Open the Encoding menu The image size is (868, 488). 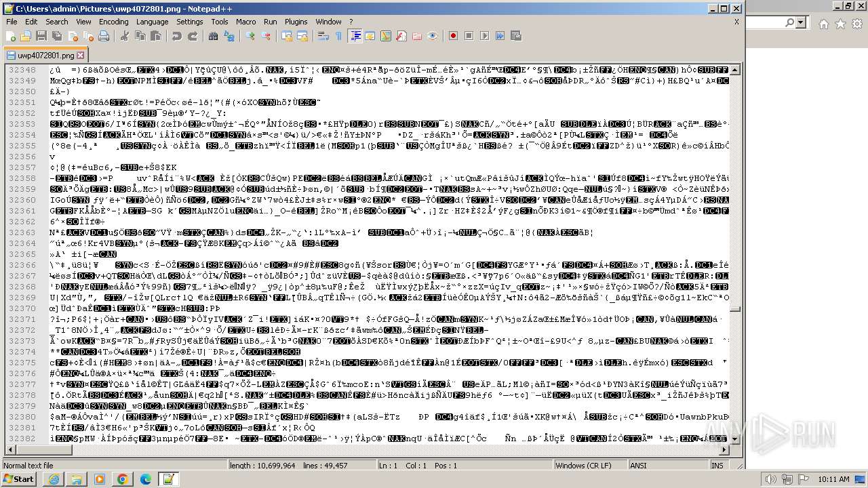[x=113, y=22]
